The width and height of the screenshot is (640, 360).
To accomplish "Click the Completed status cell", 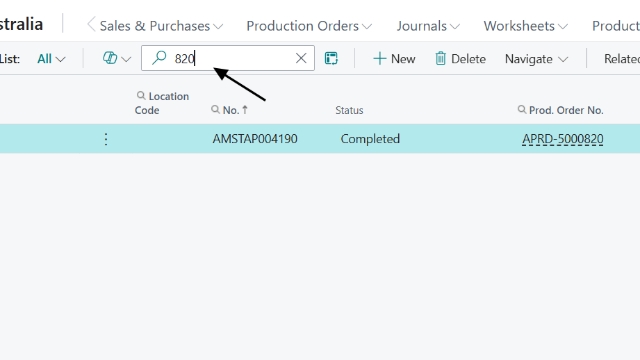I will pyautogui.click(x=370, y=139).
